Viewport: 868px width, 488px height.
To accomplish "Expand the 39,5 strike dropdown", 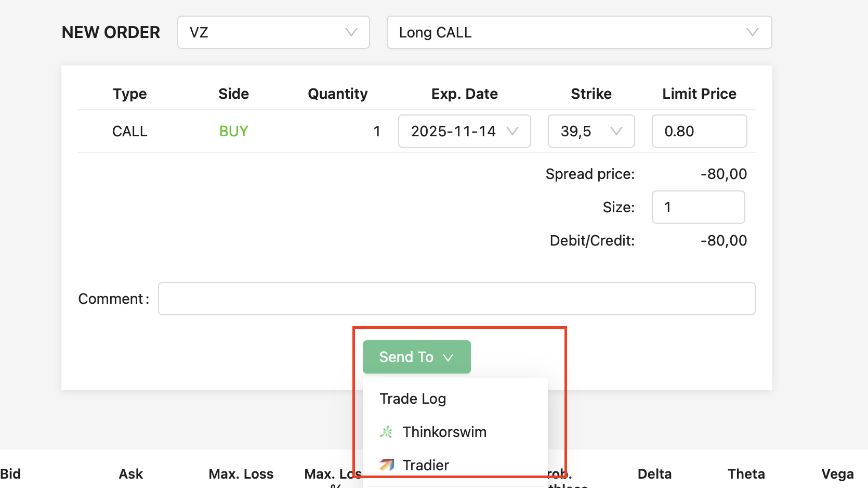I will (x=591, y=131).
